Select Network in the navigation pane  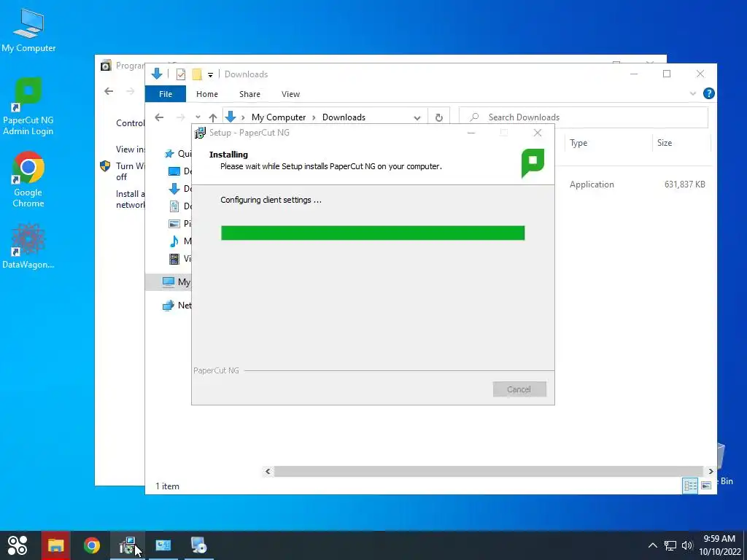click(x=177, y=306)
